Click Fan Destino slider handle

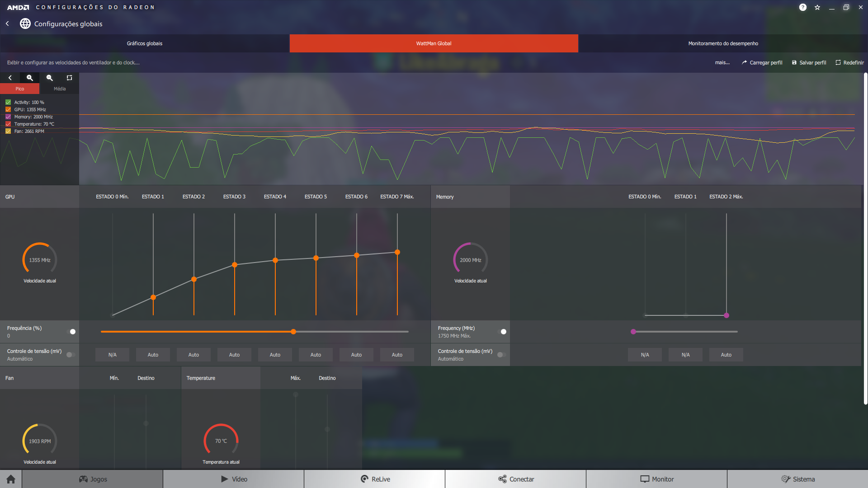tap(146, 423)
